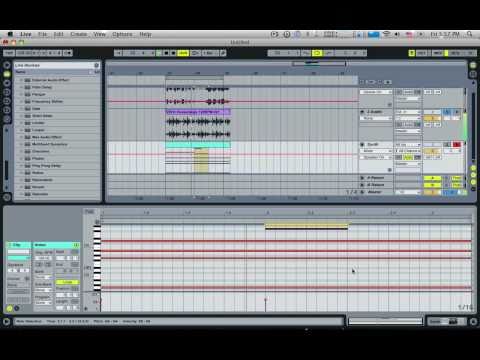Expand the Frequency Shifter device item
The height and width of the screenshot is (360, 480).
22,101
